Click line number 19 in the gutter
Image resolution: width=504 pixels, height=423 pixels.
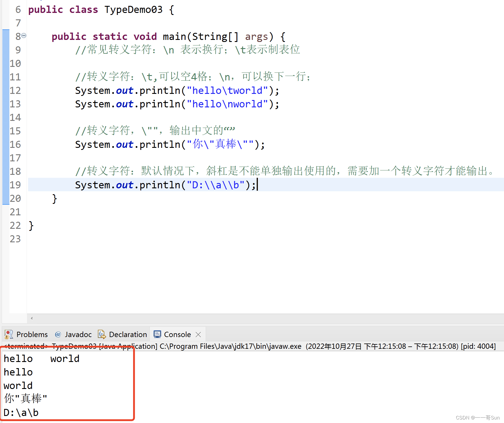15,185
